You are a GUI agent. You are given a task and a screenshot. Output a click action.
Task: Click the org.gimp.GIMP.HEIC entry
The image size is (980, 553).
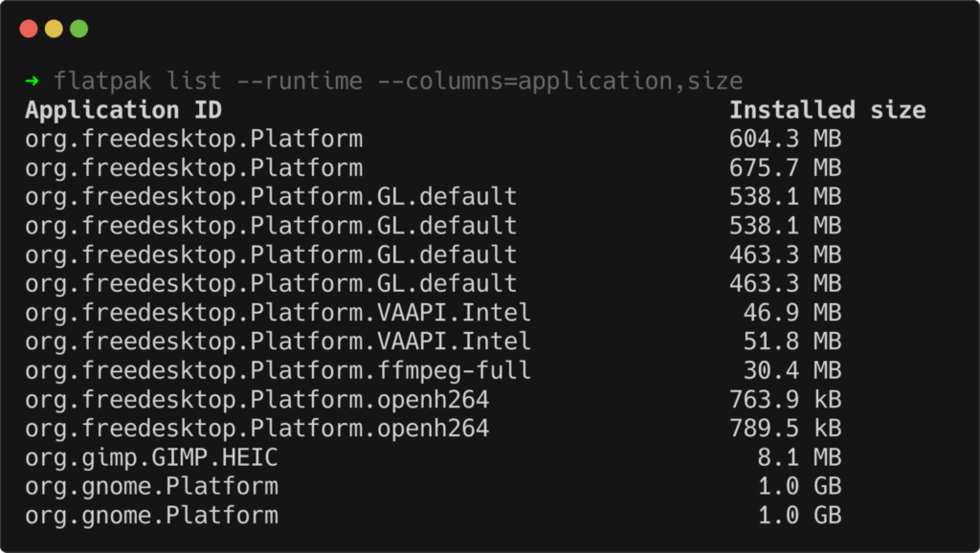point(151,457)
